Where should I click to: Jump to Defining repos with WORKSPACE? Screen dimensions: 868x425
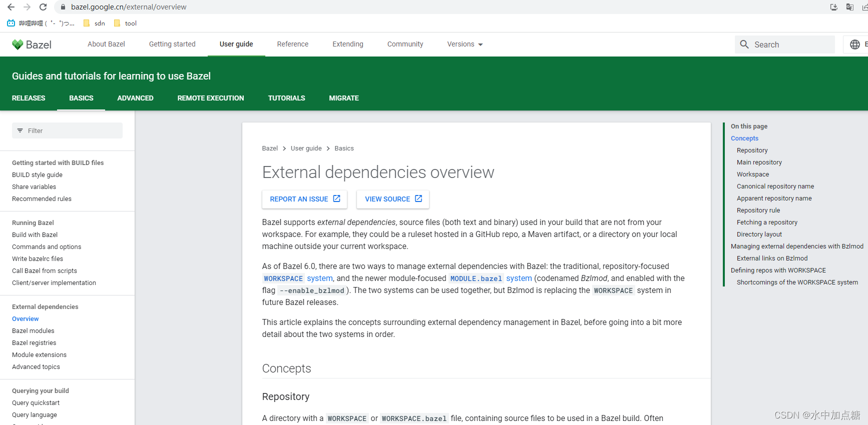coord(778,270)
